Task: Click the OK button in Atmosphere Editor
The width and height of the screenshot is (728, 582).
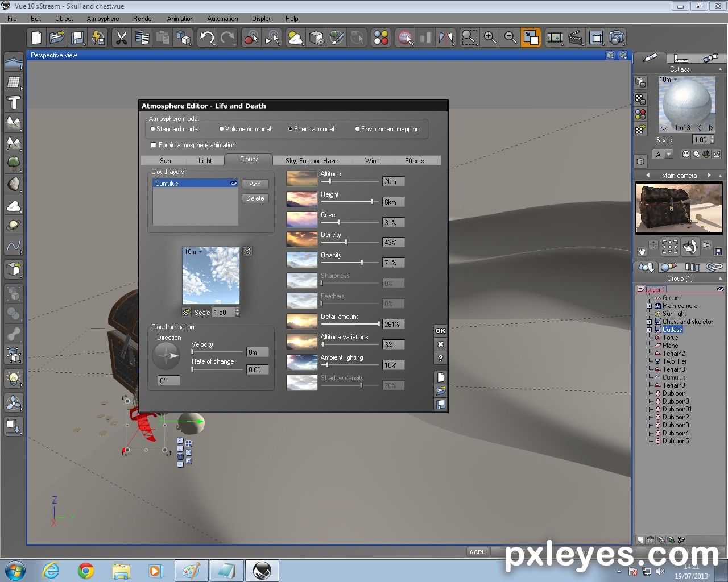Action: tap(441, 331)
